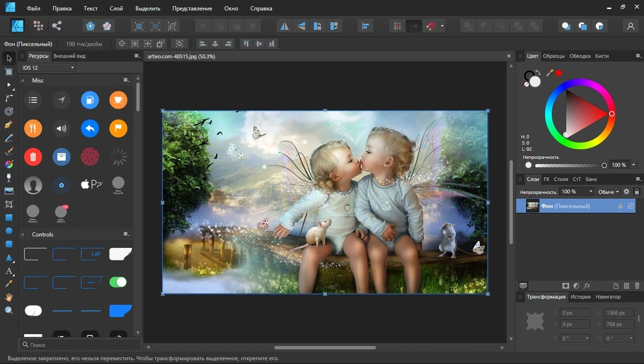644x364 pixels.
Task: Open the Layers panel options menu
Action: [638, 179]
